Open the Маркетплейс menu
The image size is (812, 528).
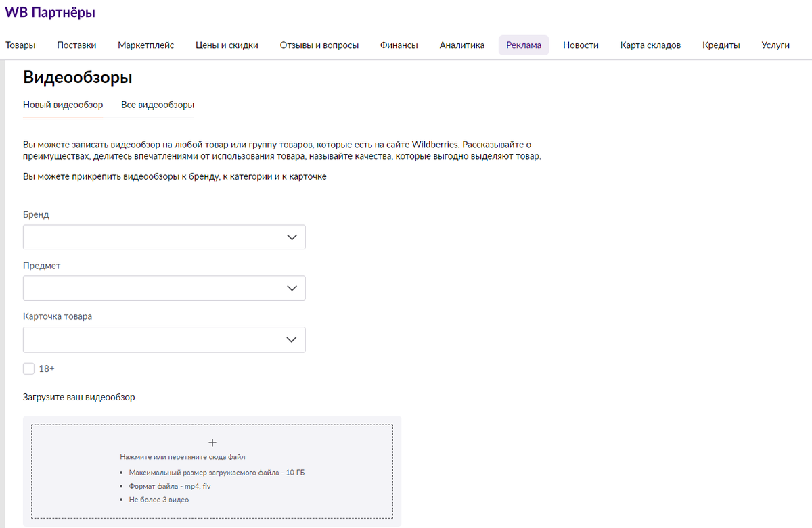[x=146, y=45]
